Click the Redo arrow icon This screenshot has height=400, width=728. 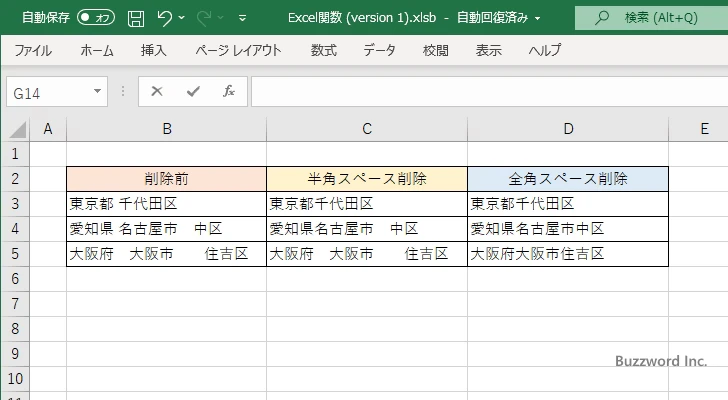[x=203, y=18]
